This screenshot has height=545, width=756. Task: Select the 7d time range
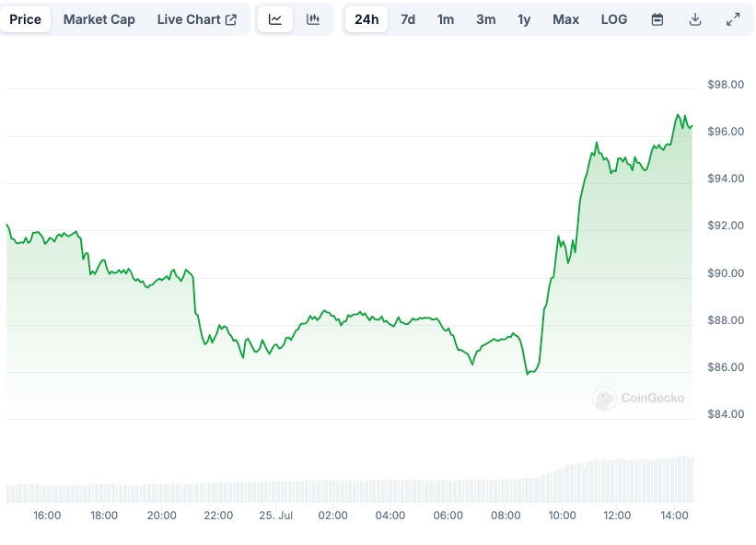(x=408, y=19)
